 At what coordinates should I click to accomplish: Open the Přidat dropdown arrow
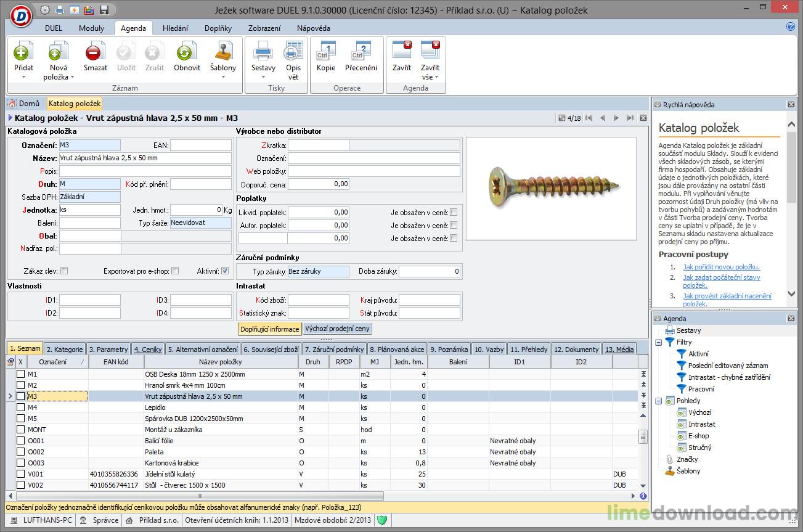click(23, 78)
